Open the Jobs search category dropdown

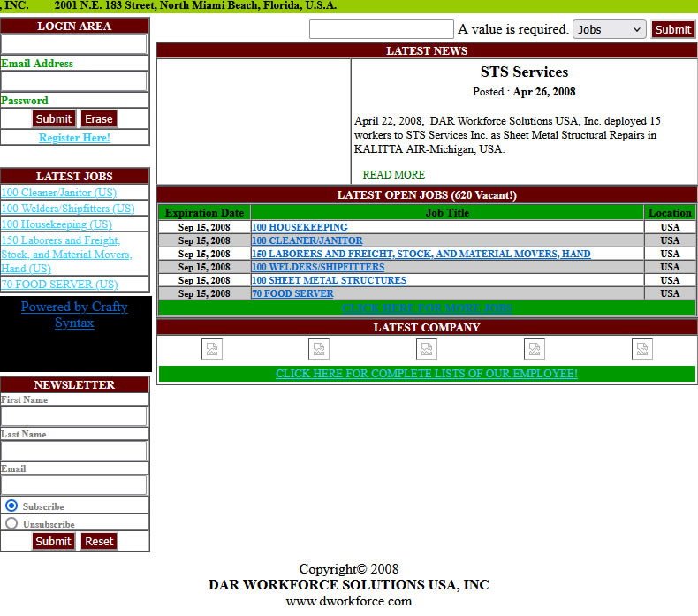pyautogui.click(x=610, y=29)
